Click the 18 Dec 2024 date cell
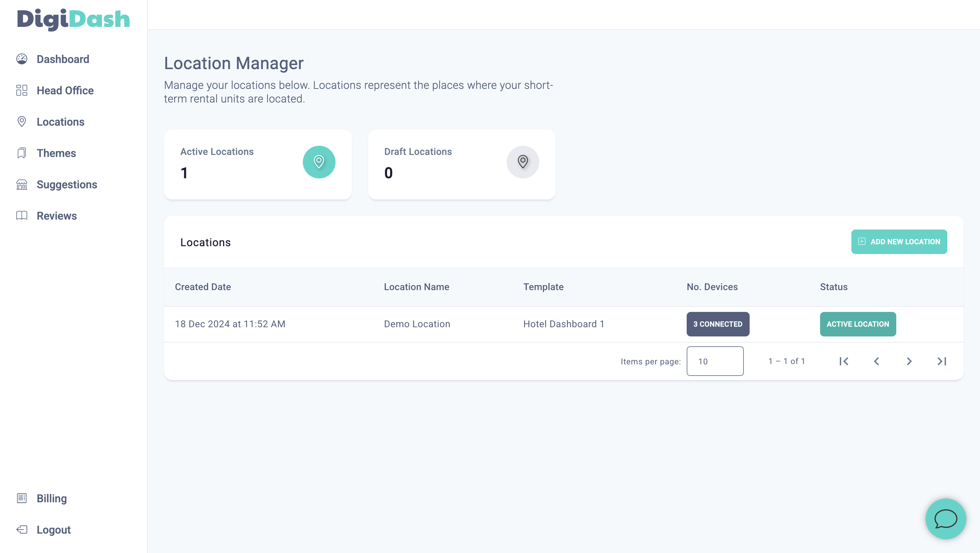 click(230, 324)
